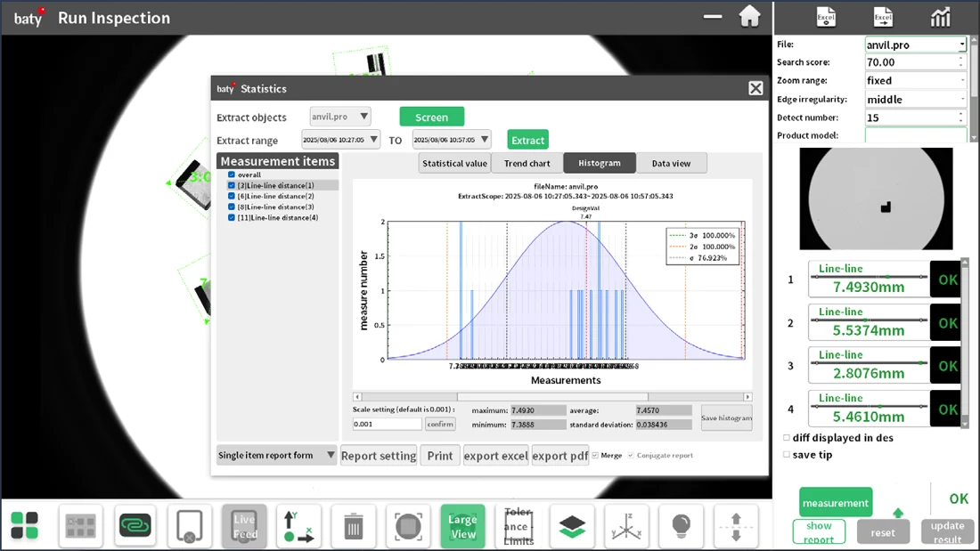980x551 pixels.
Task: Toggle [6]Line-line distance(2) checkbox
Action: pyautogui.click(x=232, y=196)
